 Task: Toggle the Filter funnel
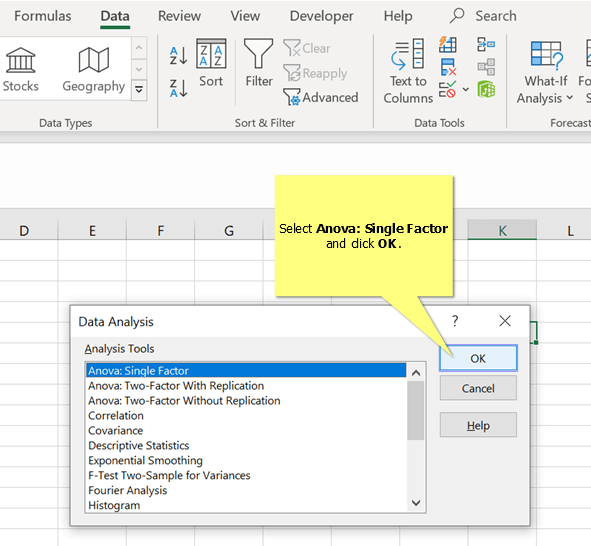click(259, 63)
